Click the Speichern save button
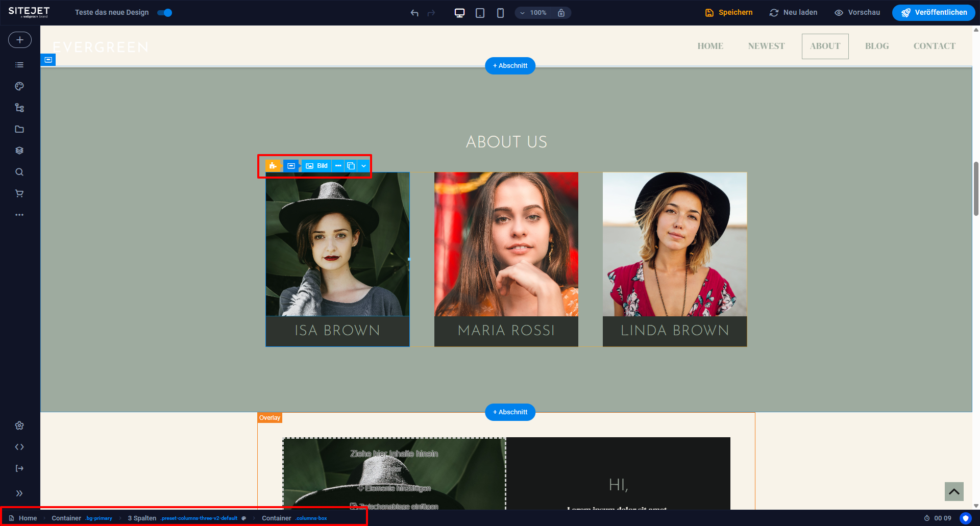The height and width of the screenshot is (526, 980). tap(729, 13)
